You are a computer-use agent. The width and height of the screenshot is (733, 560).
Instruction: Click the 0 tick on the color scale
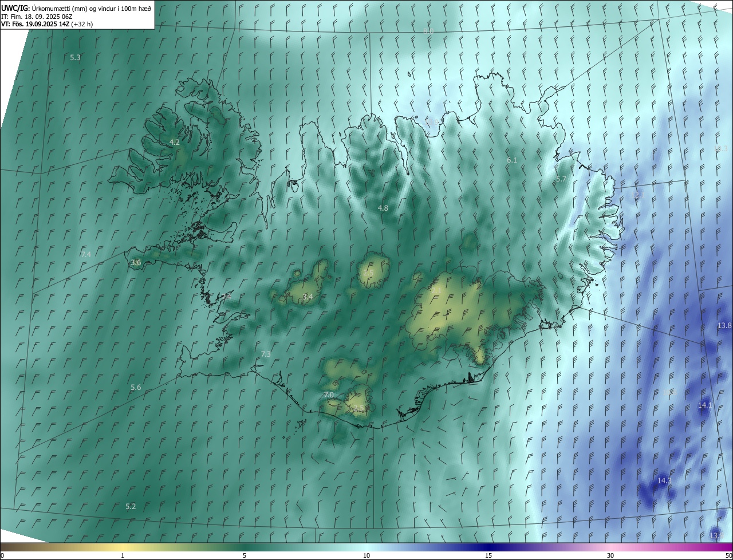click(x=2, y=556)
